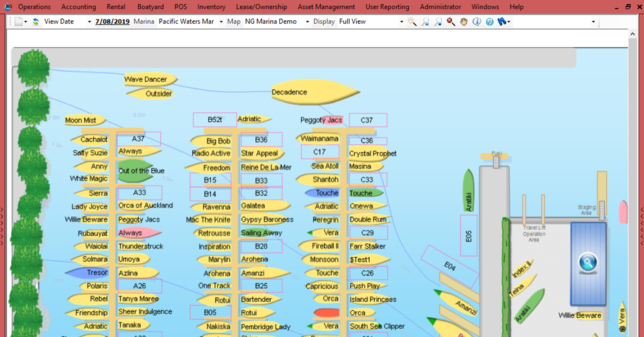
Task: Click the new document icon in toolbar
Action: coord(18,21)
